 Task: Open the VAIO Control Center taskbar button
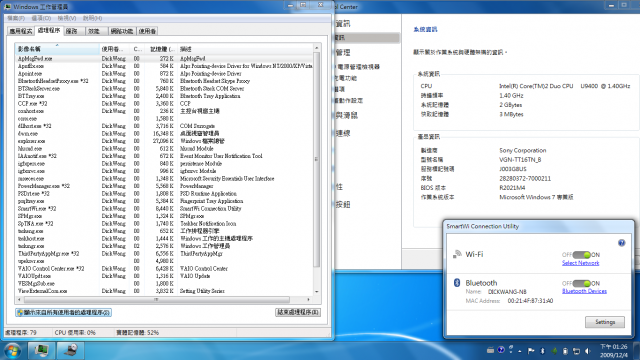[x=71, y=351]
